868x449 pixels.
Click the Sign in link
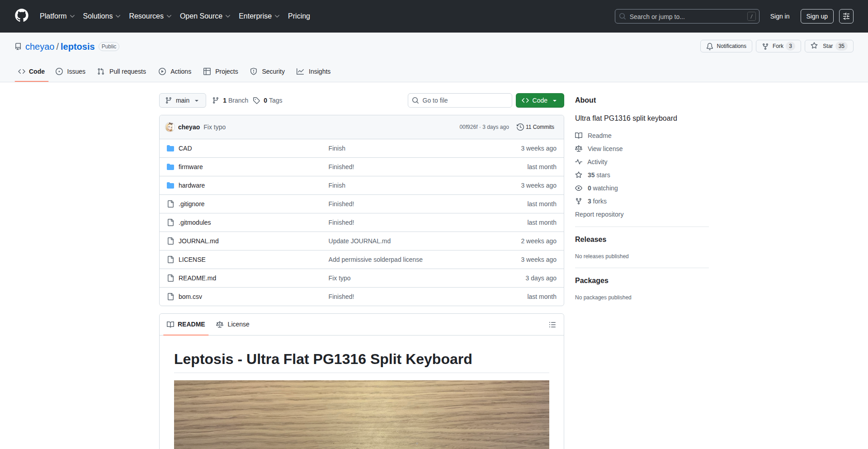click(x=780, y=16)
